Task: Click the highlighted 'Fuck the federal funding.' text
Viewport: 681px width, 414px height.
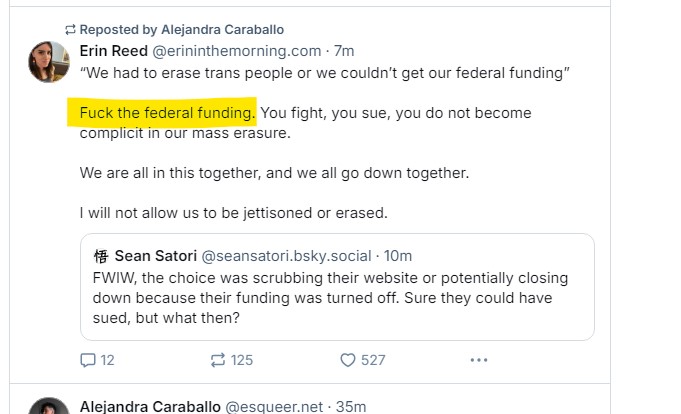Action: (168, 112)
